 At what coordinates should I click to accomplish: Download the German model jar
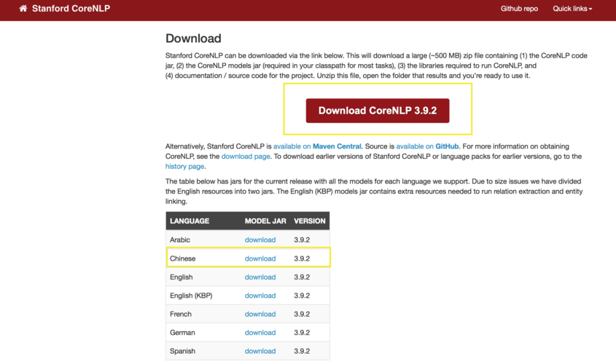coord(260,333)
